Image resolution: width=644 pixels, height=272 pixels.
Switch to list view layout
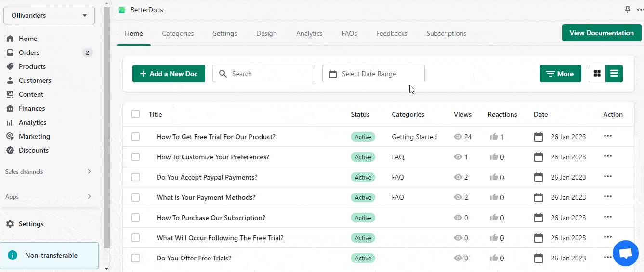tap(614, 74)
